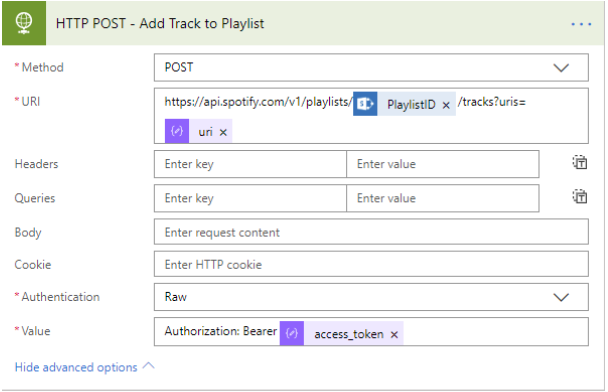Image resolution: width=608 pixels, height=392 pixels.
Task: Click the Method field label
Action: pyautogui.click(x=42, y=67)
